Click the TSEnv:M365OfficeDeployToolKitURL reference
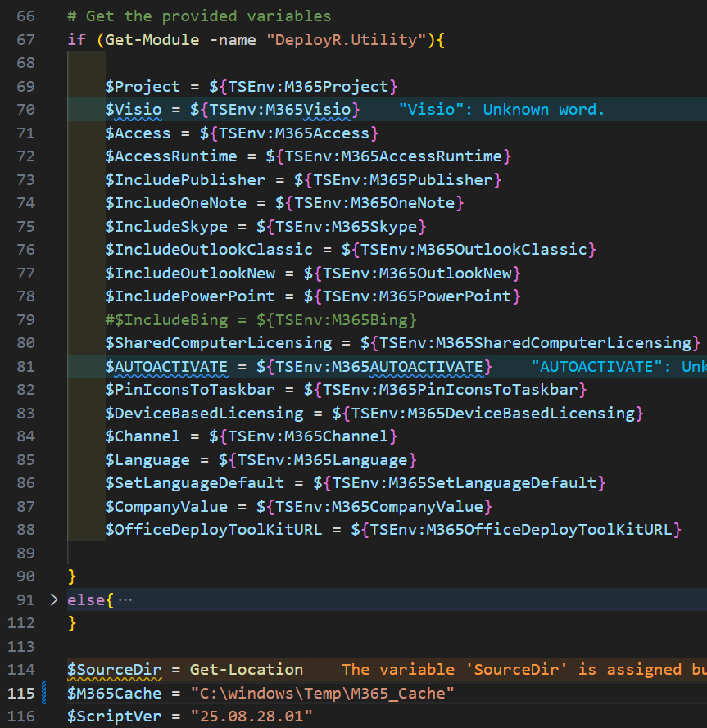 click(521, 530)
